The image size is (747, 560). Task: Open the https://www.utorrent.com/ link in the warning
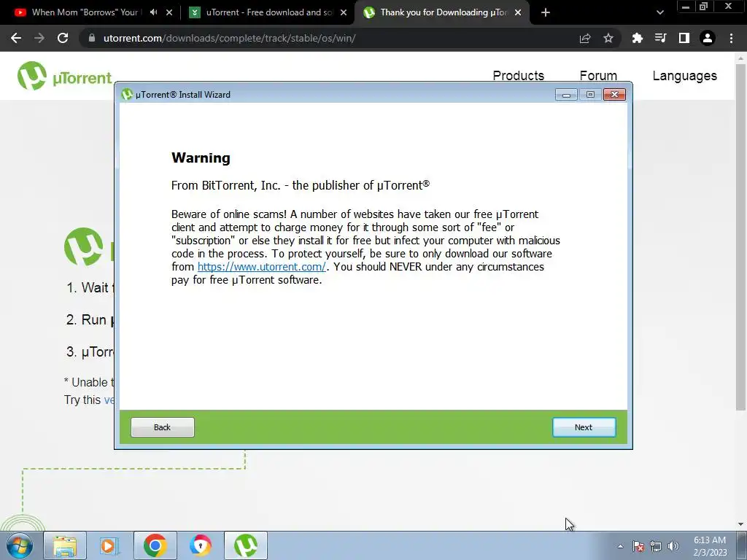262,267
